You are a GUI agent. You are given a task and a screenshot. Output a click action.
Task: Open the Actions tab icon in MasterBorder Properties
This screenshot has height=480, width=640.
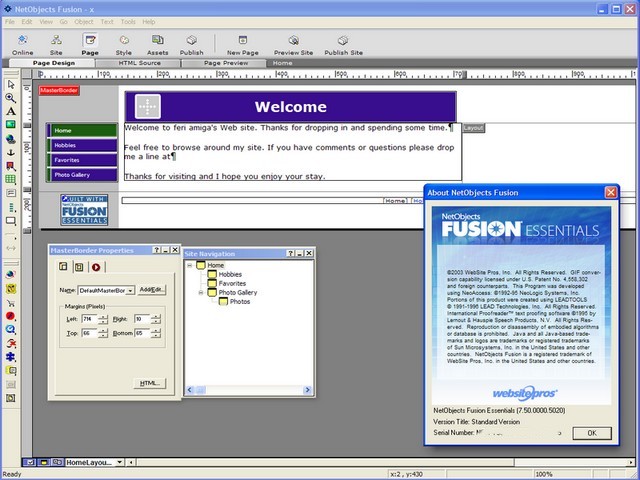click(x=96, y=267)
